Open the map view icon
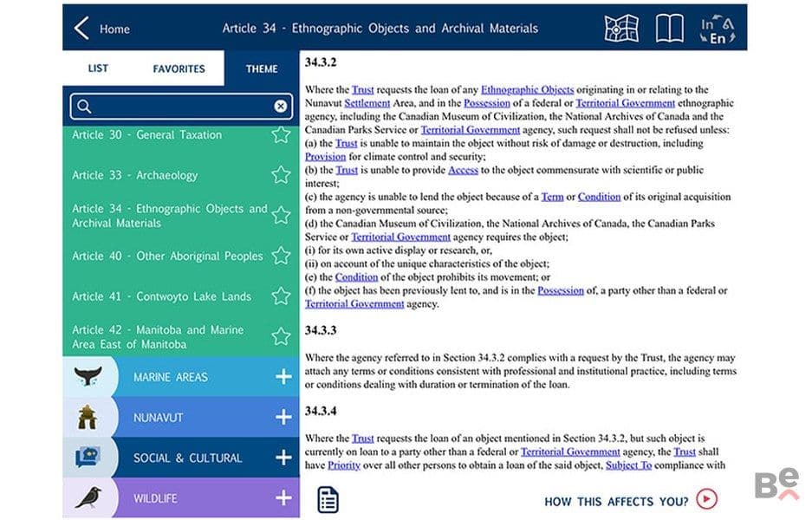Viewport: 812px width, 520px height. point(620,28)
